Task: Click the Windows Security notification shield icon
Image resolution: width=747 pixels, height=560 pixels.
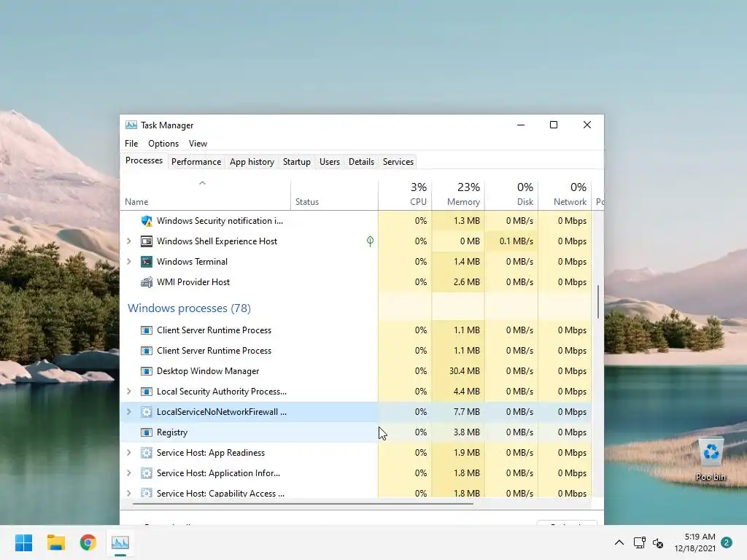Action: click(146, 221)
